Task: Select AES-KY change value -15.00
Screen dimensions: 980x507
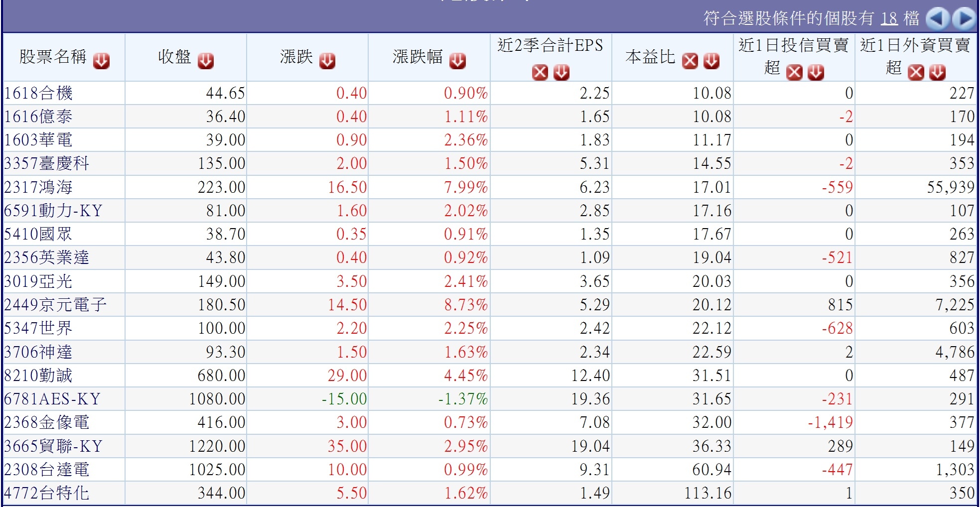Action: (344, 399)
